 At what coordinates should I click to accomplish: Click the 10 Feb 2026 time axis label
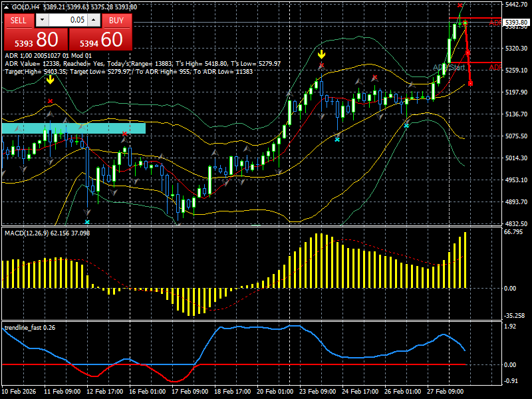[x=19, y=392]
